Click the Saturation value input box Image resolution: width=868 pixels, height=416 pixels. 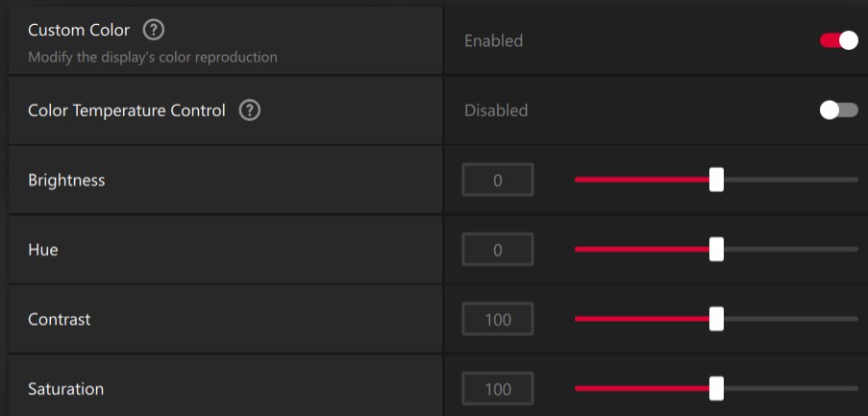497,389
